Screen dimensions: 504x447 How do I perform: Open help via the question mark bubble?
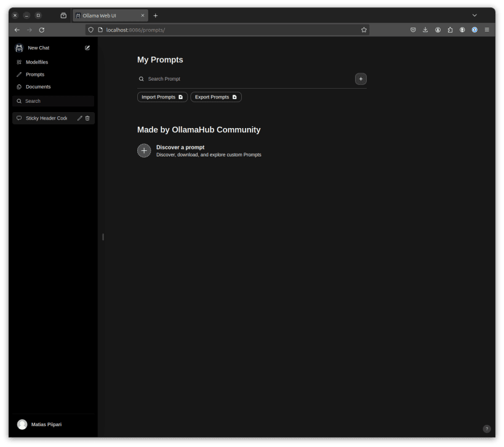(x=486, y=429)
